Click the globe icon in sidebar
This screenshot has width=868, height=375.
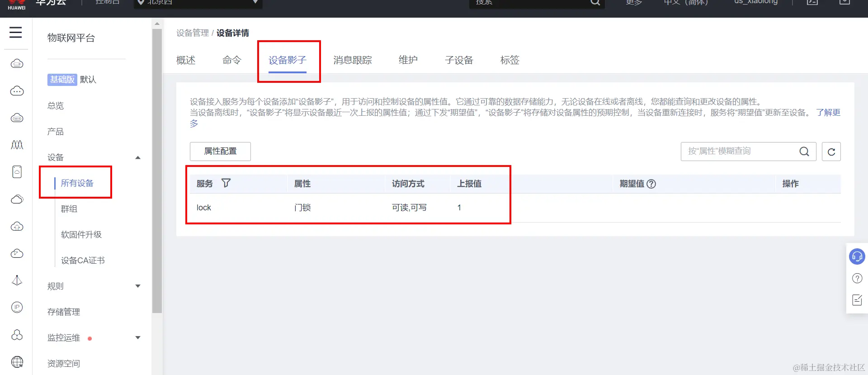click(17, 362)
